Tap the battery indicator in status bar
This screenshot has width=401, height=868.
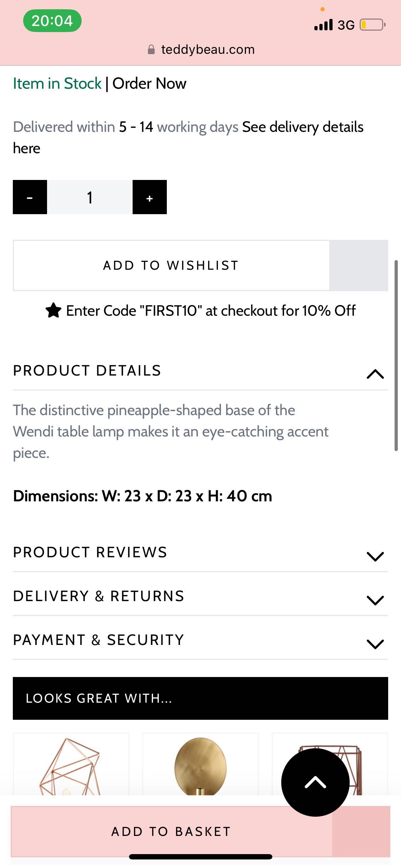[373, 25]
